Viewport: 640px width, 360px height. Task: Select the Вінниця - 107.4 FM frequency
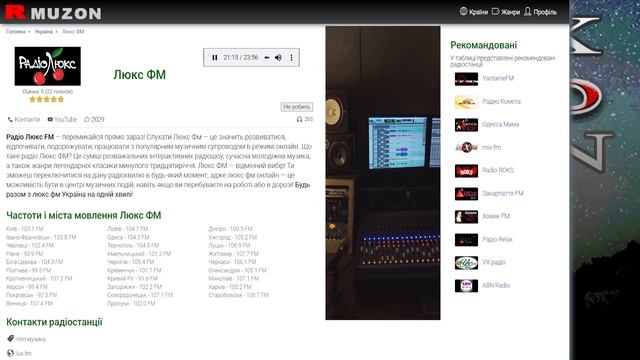pos(29,304)
